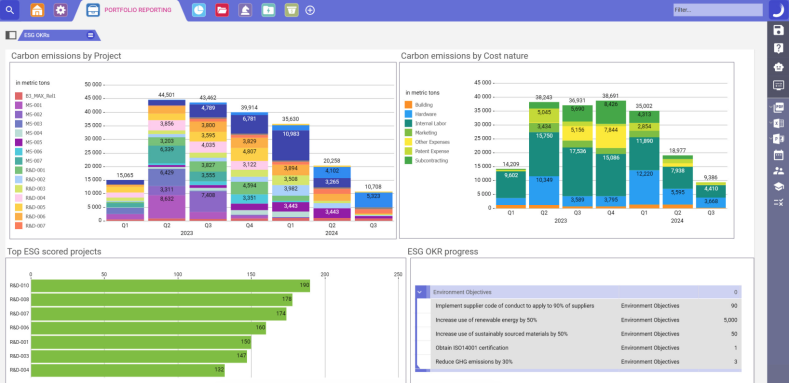Click the briefcase Portfolio Reporting icon
The height and width of the screenshot is (383, 789).
pos(93,10)
